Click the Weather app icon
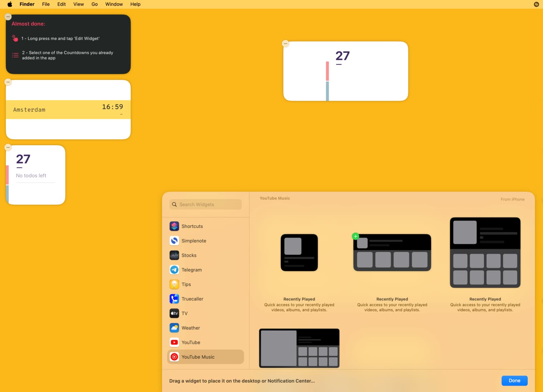 pyautogui.click(x=174, y=328)
